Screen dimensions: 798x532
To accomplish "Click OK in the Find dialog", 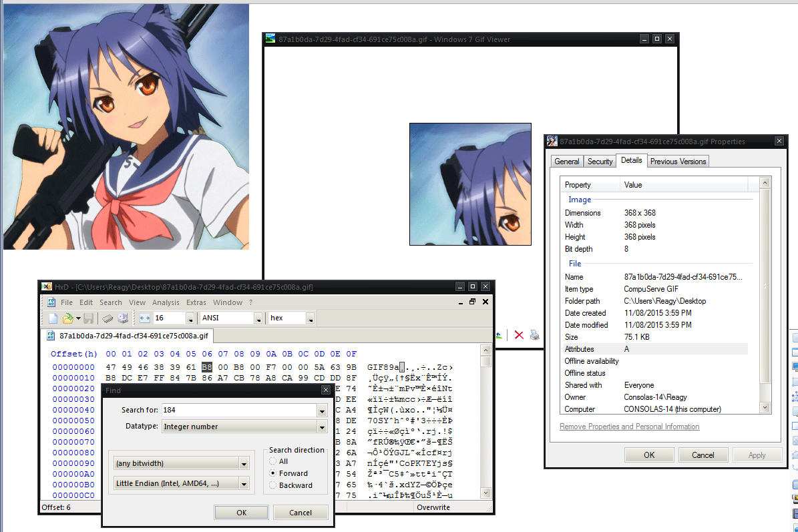I will pos(241,513).
